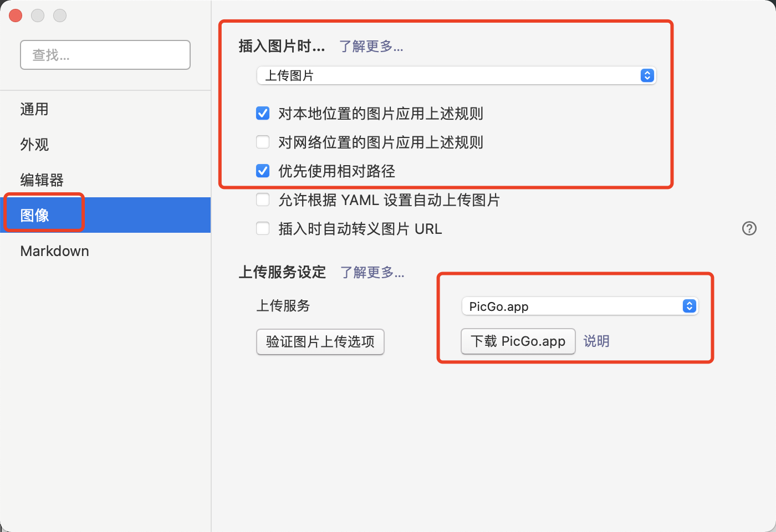The image size is (776, 532).
Task: Click the 查找 search field
Action: click(105, 55)
